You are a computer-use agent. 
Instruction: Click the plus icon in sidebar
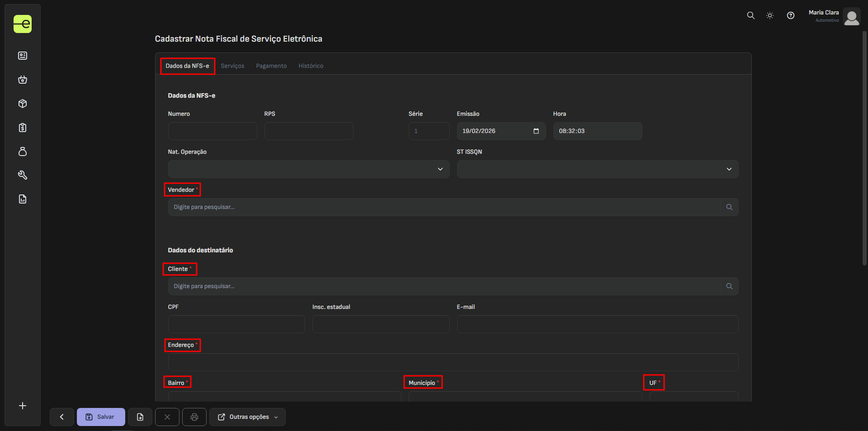tap(23, 406)
